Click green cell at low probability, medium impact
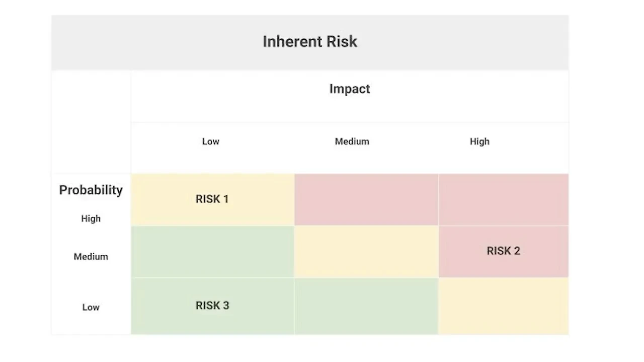This screenshot has height=362, width=644. click(366, 306)
